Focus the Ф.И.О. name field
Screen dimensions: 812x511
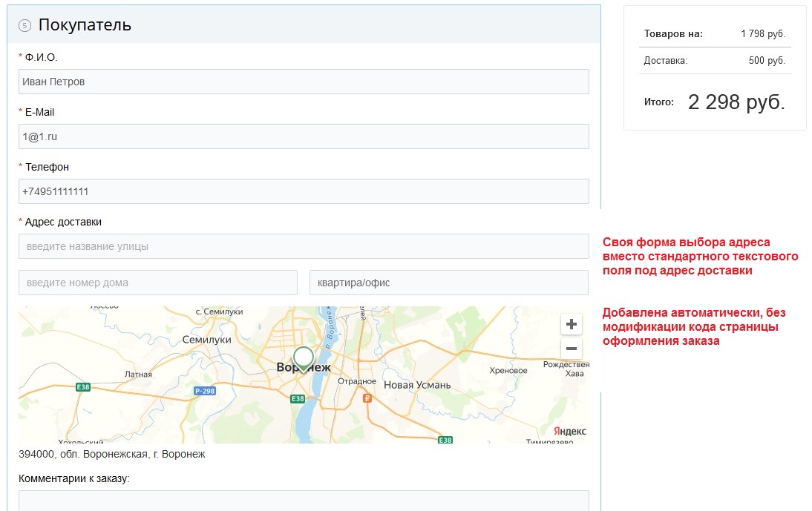click(304, 82)
